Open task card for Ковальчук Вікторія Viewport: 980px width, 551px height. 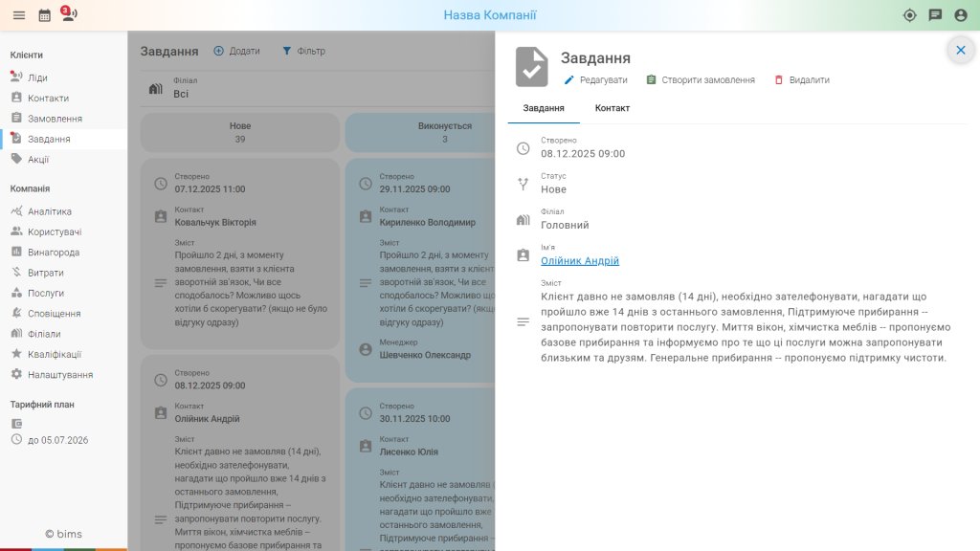[x=240, y=253]
